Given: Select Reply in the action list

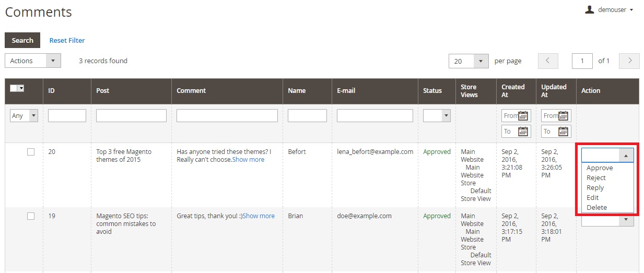Looking at the screenshot, I should click(595, 188).
